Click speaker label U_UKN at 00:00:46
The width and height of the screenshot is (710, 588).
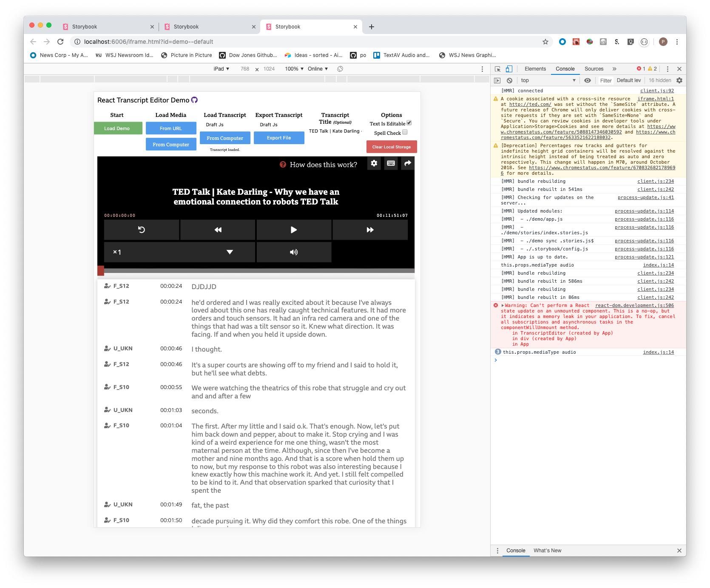pyautogui.click(x=123, y=348)
